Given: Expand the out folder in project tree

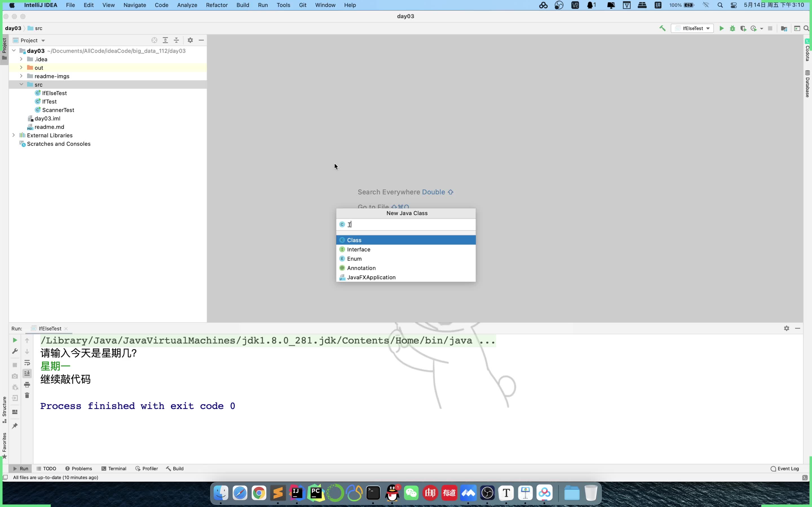Looking at the screenshot, I should 21,68.
